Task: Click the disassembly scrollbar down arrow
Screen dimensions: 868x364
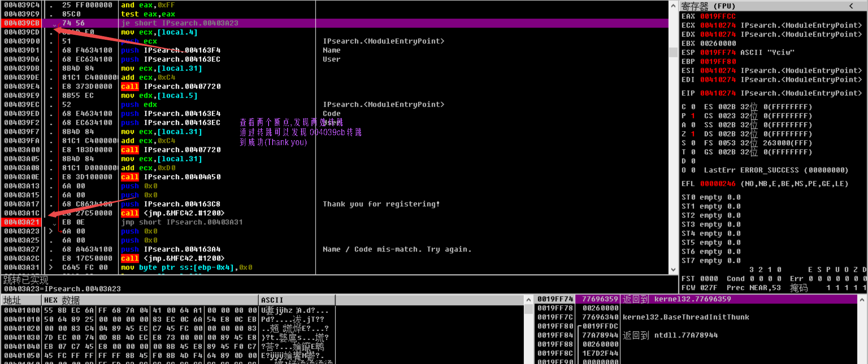Action: 673,269
